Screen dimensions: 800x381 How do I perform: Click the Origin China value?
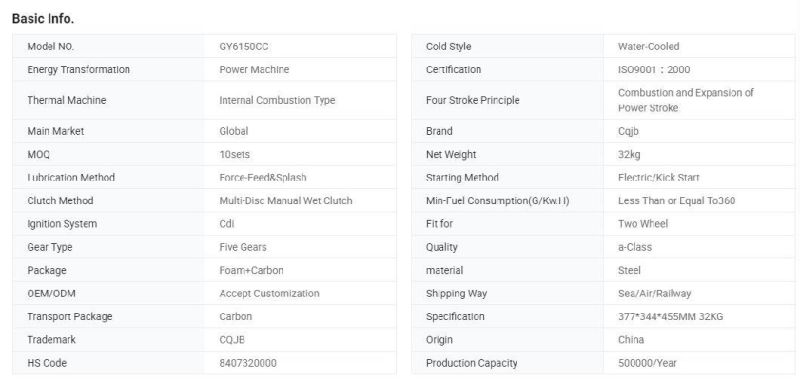click(631, 340)
